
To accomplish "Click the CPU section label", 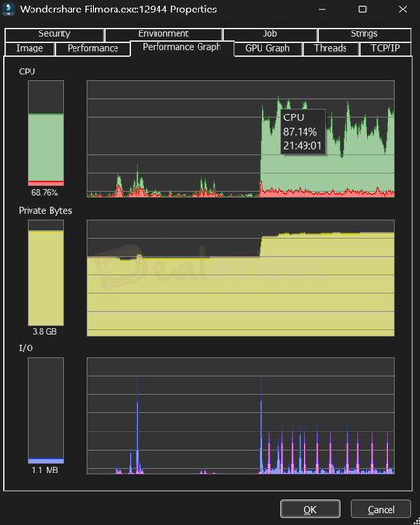I will (x=27, y=72).
